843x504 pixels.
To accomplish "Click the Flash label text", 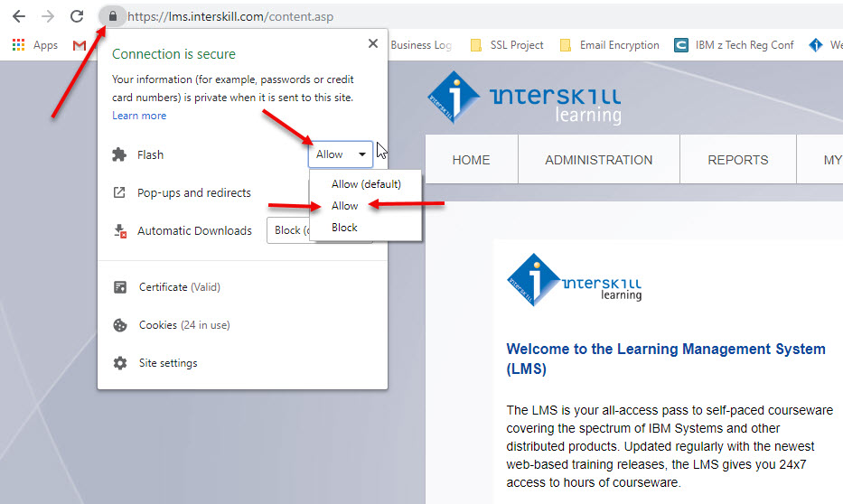I will (x=150, y=154).
